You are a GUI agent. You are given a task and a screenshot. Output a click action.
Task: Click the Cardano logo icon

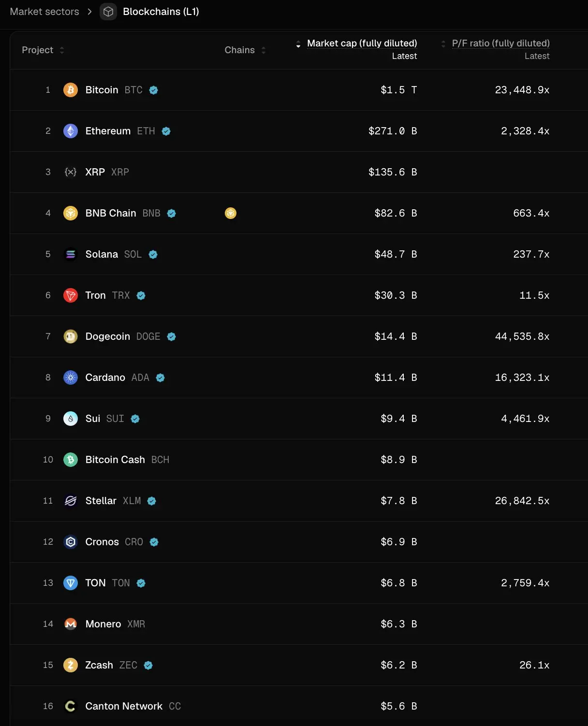71,378
